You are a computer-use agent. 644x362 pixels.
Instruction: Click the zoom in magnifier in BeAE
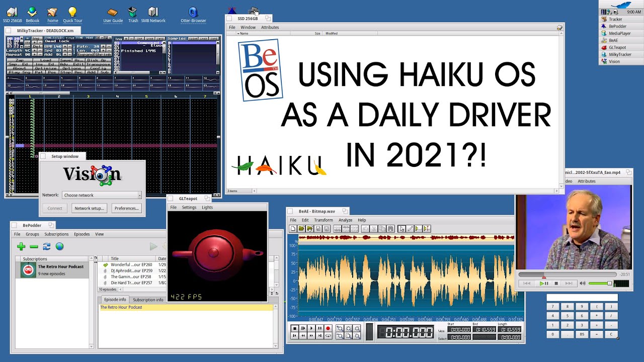click(x=340, y=328)
